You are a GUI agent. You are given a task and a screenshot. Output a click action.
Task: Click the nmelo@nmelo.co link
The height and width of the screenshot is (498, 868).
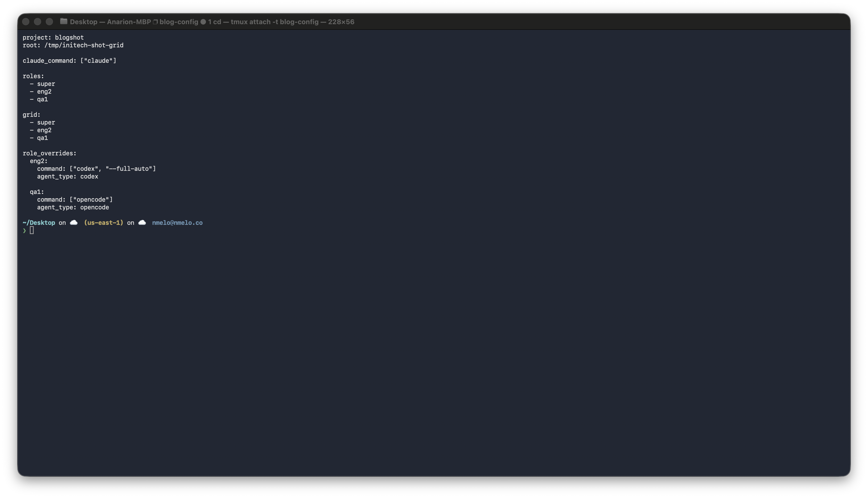tap(177, 222)
